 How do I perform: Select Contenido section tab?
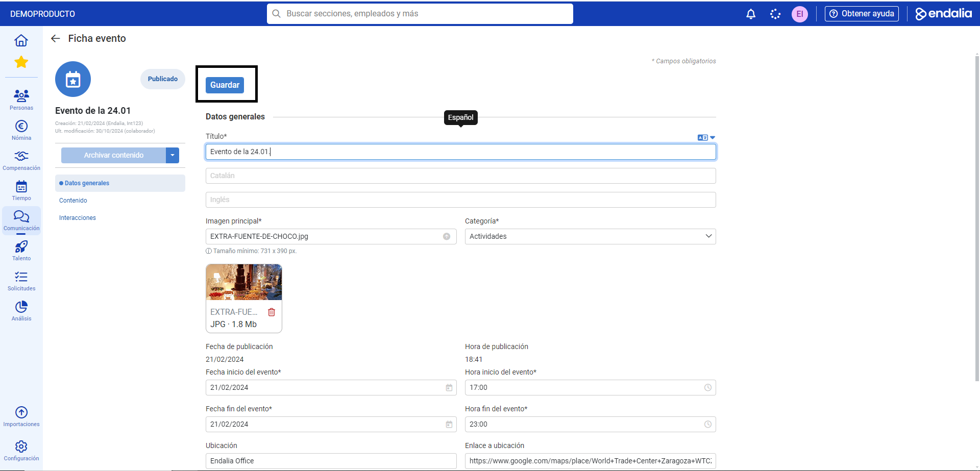point(73,201)
